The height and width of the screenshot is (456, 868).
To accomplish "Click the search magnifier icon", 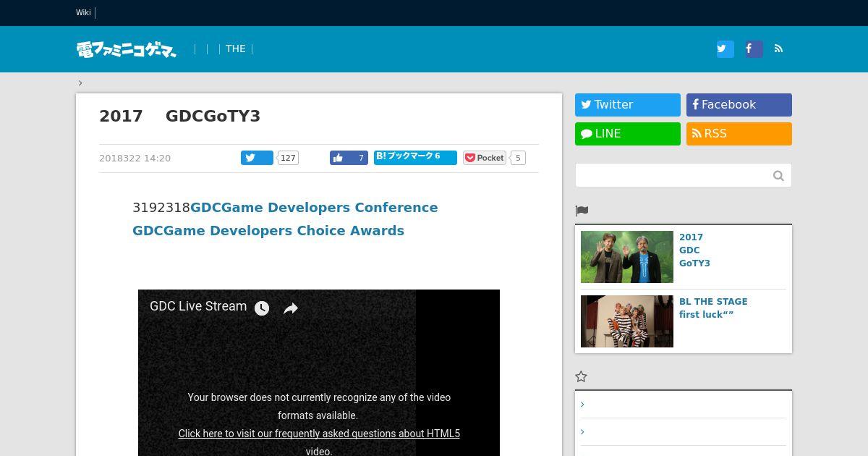I will [x=778, y=175].
